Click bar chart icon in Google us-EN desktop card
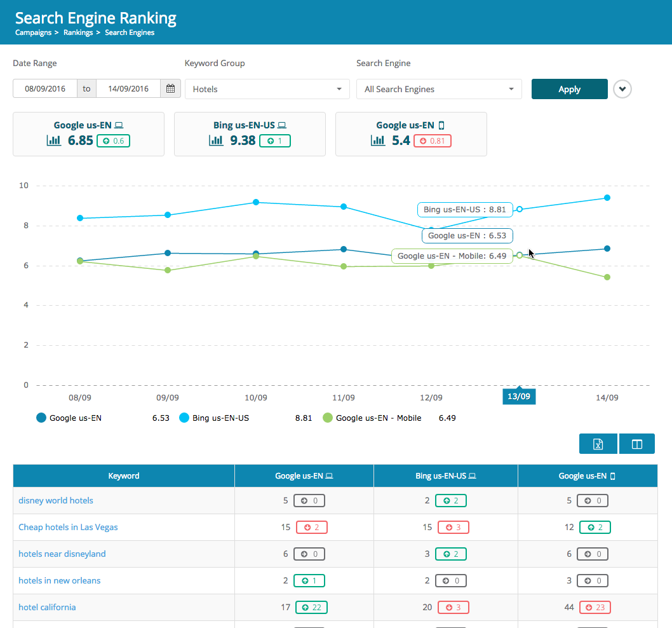The width and height of the screenshot is (672, 628). tap(54, 140)
